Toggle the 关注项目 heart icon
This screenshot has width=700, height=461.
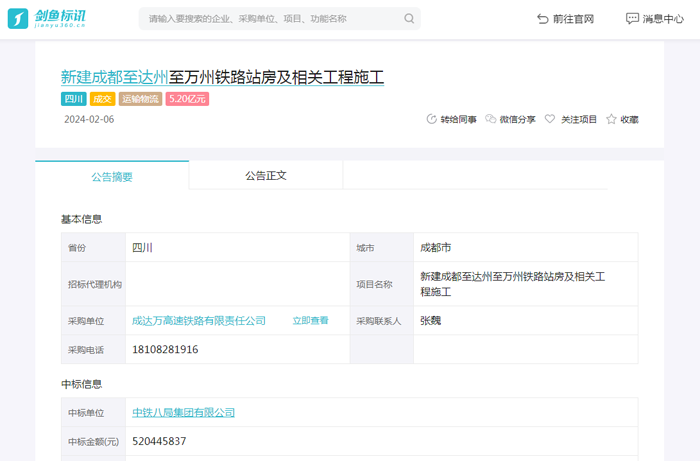coord(550,119)
